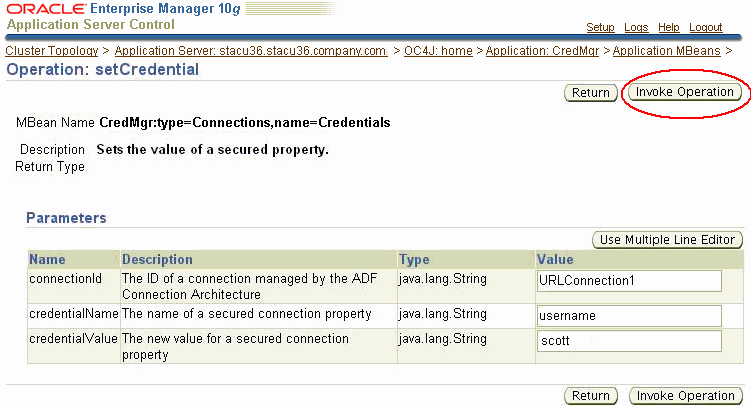Viewport: 751px width, 406px height.
Task: Click the Value column header
Action: 555,259
